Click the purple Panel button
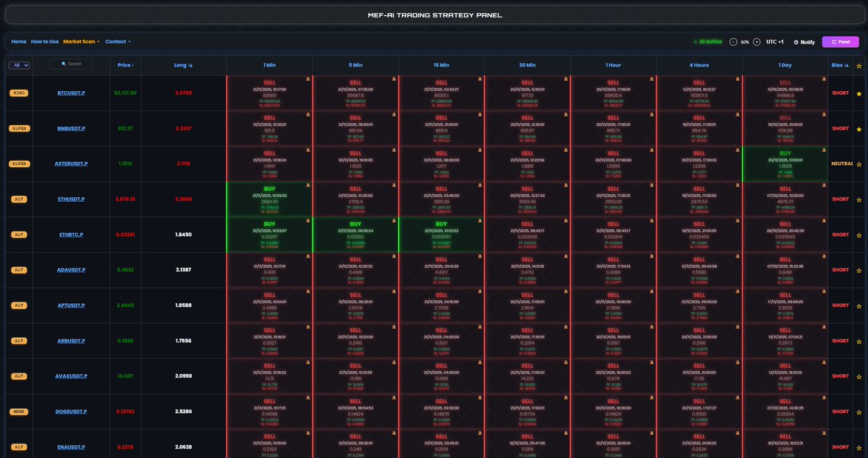868x458 pixels. click(x=841, y=41)
